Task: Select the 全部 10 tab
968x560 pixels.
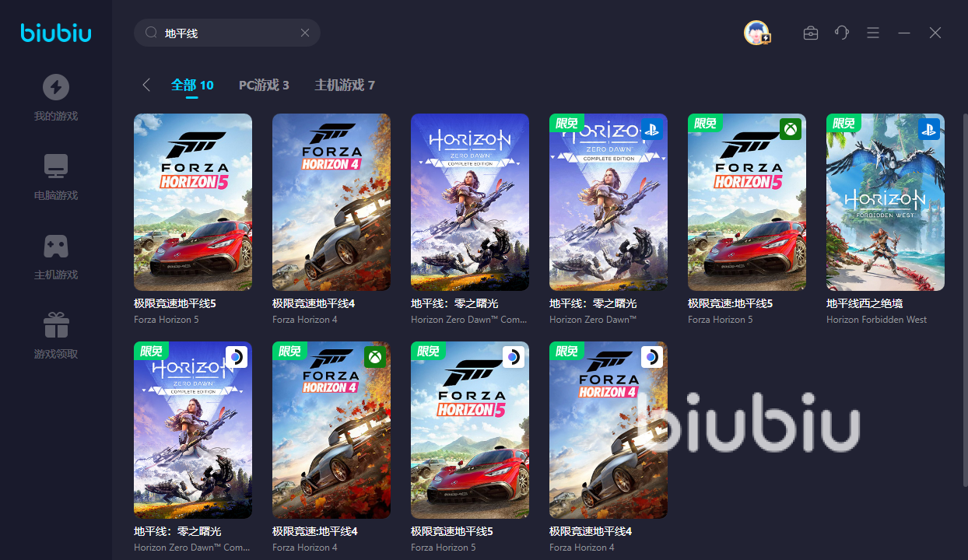Action: pos(192,85)
